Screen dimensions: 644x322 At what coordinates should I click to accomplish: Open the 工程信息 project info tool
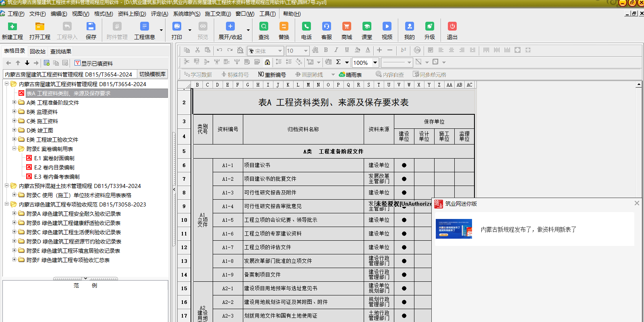pos(144,31)
